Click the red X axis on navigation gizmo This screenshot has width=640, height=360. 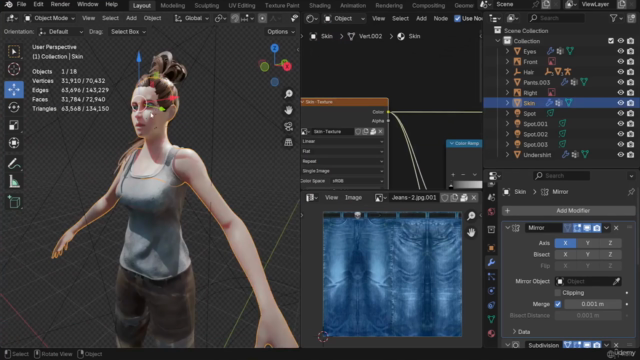point(287,66)
